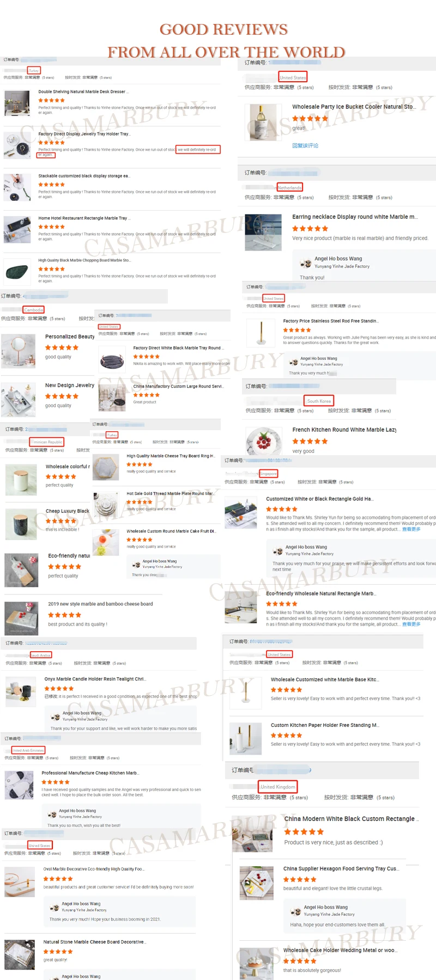The height and width of the screenshot is (980, 436).
Task: Click seller avatar icon under Onyx Marble Candle Holder review
Action: tap(55, 717)
